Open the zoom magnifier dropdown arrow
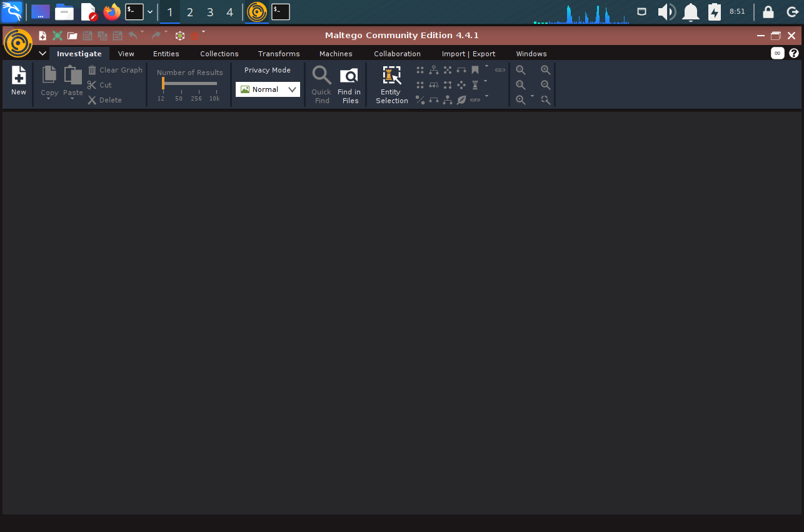The height and width of the screenshot is (532, 804). pyautogui.click(x=533, y=97)
